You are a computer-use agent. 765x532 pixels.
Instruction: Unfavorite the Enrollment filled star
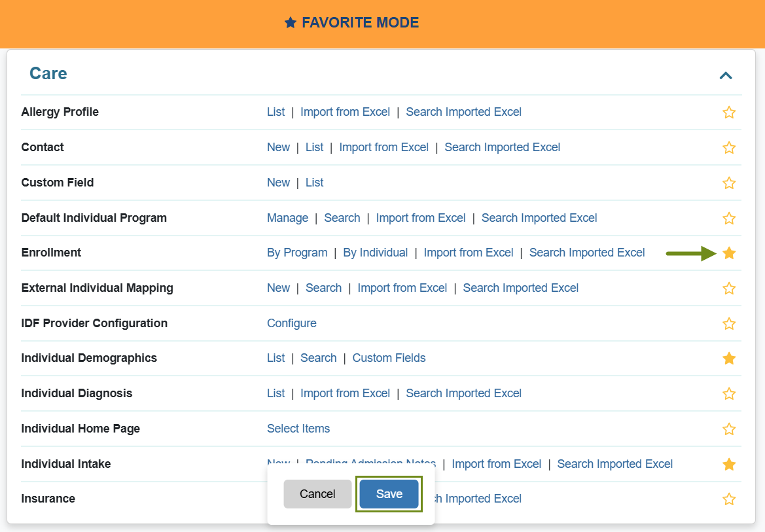click(729, 253)
